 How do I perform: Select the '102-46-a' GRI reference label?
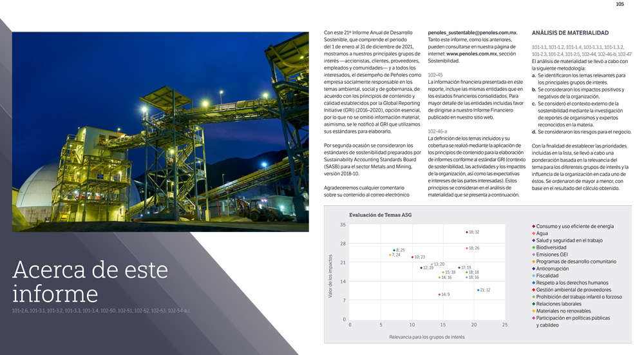(437, 131)
